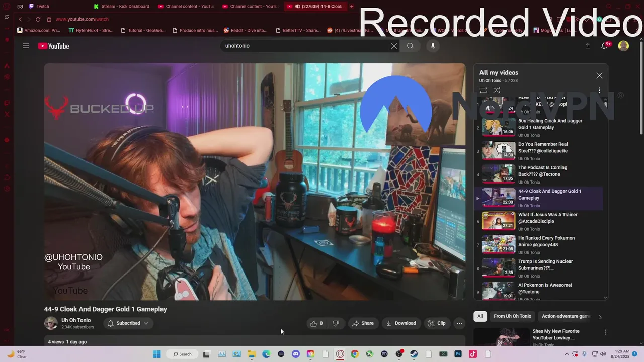Dislike the video with thumbs down
Screen dimensions: 644x362
(x=336, y=323)
